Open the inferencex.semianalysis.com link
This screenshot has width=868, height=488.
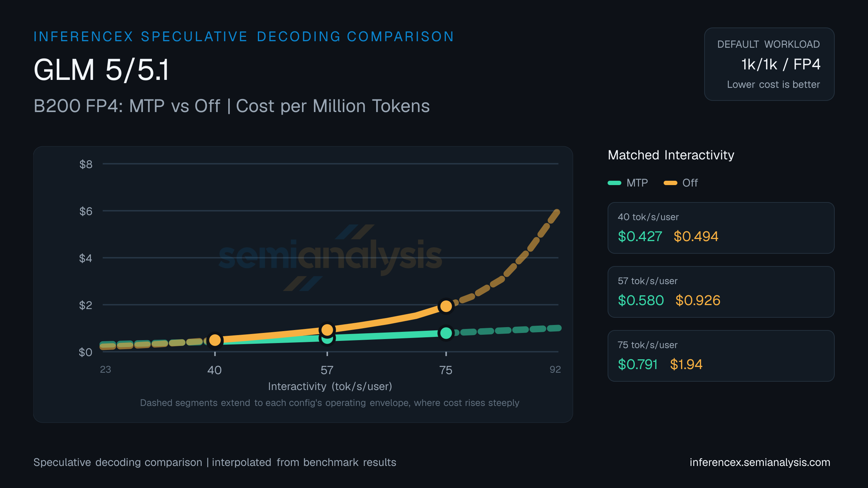(760, 462)
